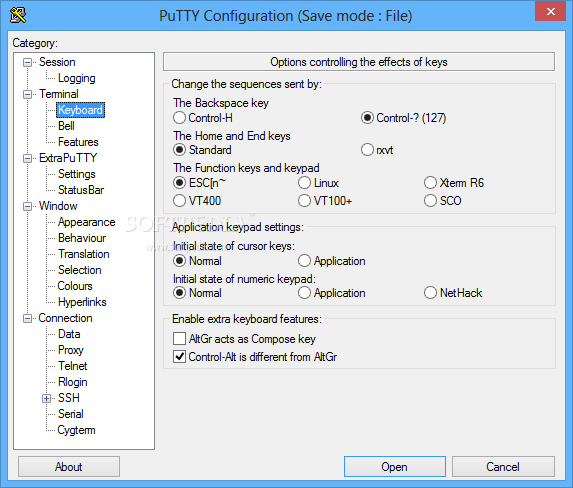Open ExtraPuTTY Settings category

point(77,174)
